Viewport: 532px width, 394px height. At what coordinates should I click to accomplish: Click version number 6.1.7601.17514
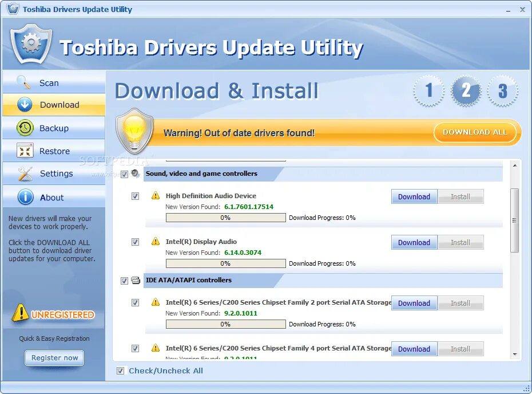249,207
